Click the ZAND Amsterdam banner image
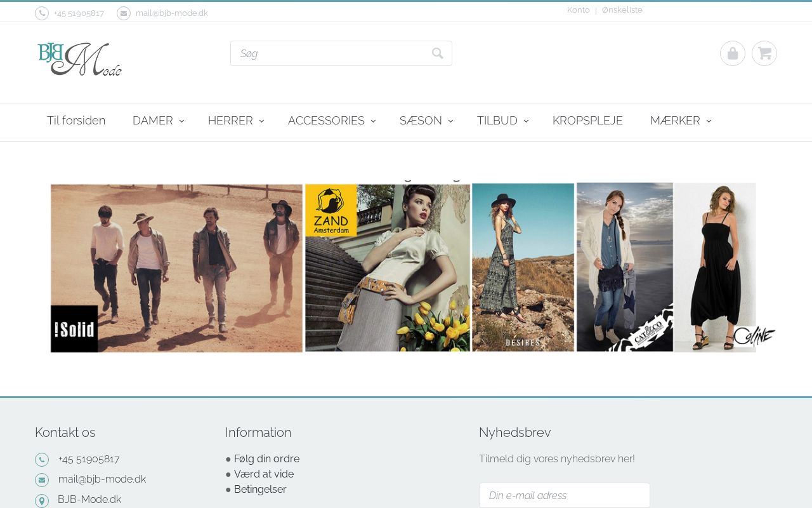Viewport: 812px width, 508px height. click(388, 268)
